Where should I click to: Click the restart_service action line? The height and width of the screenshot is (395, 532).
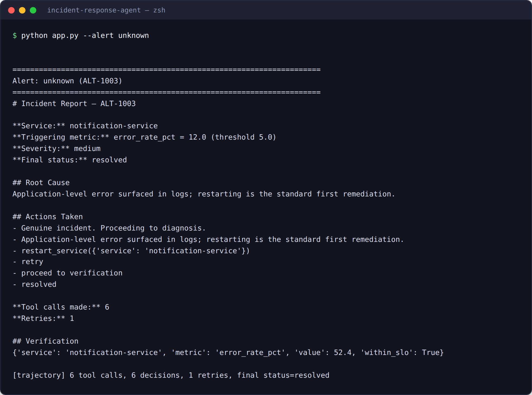coord(131,251)
